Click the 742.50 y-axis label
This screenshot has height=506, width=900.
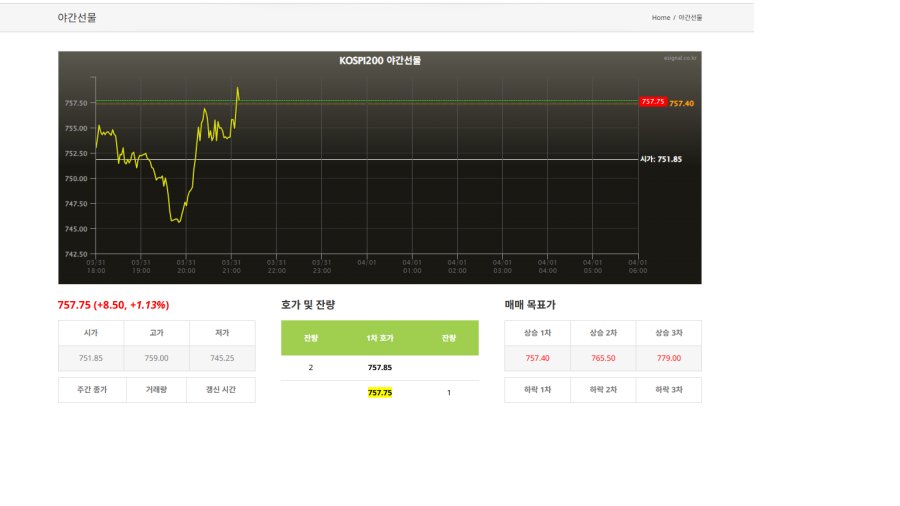(x=76, y=254)
